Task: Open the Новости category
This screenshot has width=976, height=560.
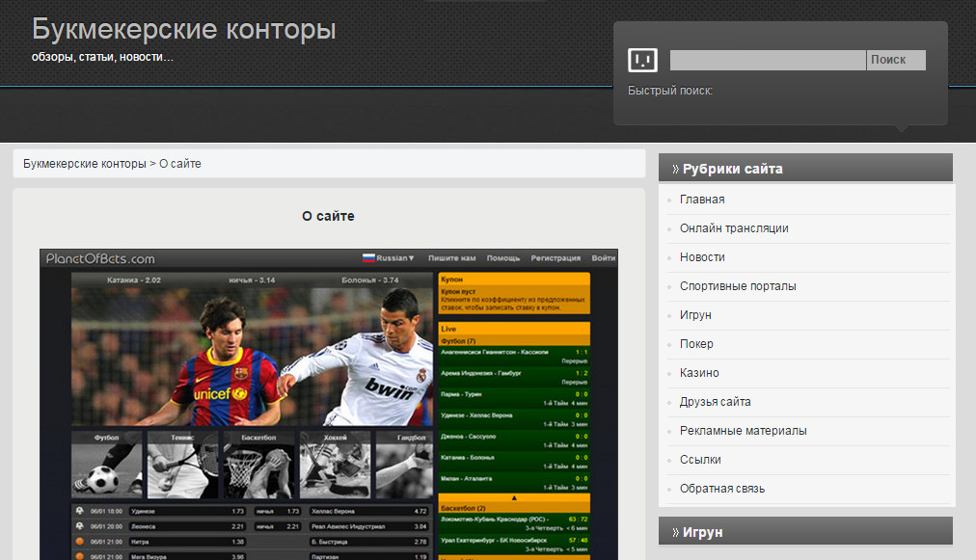Action: tap(702, 257)
